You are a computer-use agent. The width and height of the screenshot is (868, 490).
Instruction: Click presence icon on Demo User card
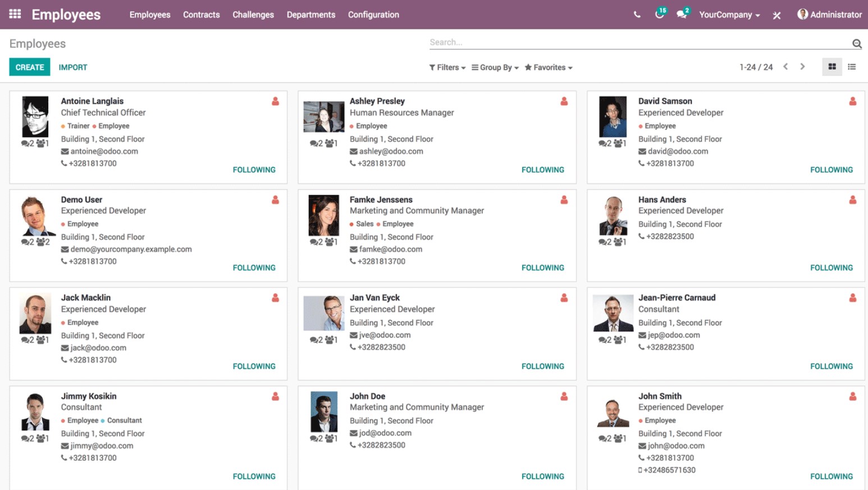click(275, 199)
